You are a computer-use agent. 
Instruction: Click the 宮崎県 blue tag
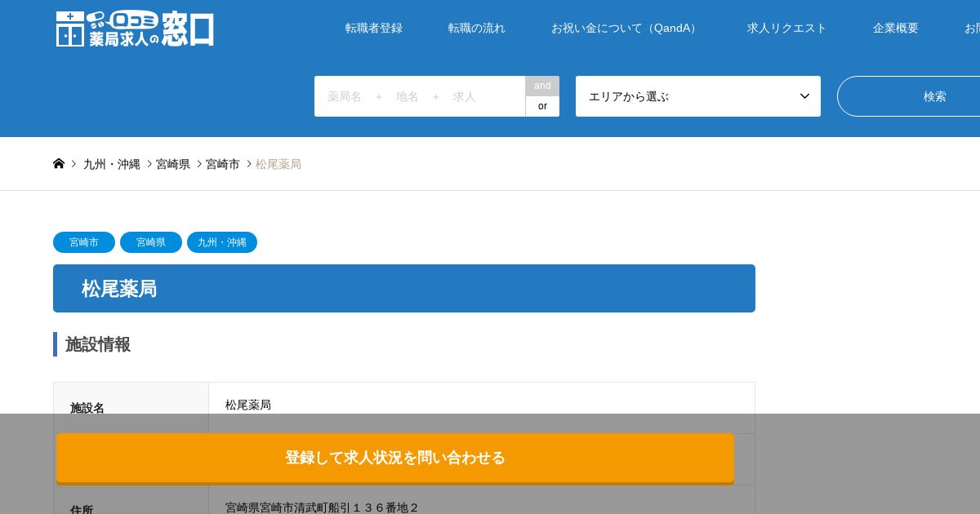pyautogui.click(x=151, y=242)
